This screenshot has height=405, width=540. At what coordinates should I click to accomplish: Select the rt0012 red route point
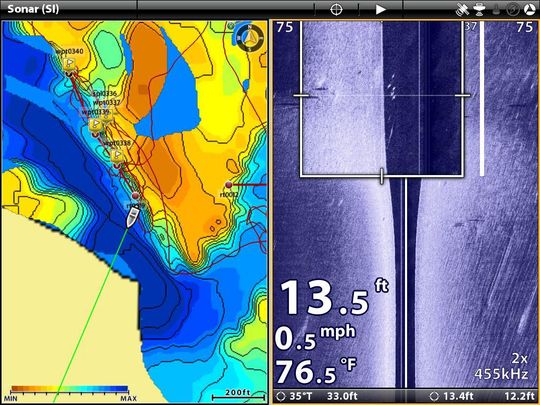point(228,185)
